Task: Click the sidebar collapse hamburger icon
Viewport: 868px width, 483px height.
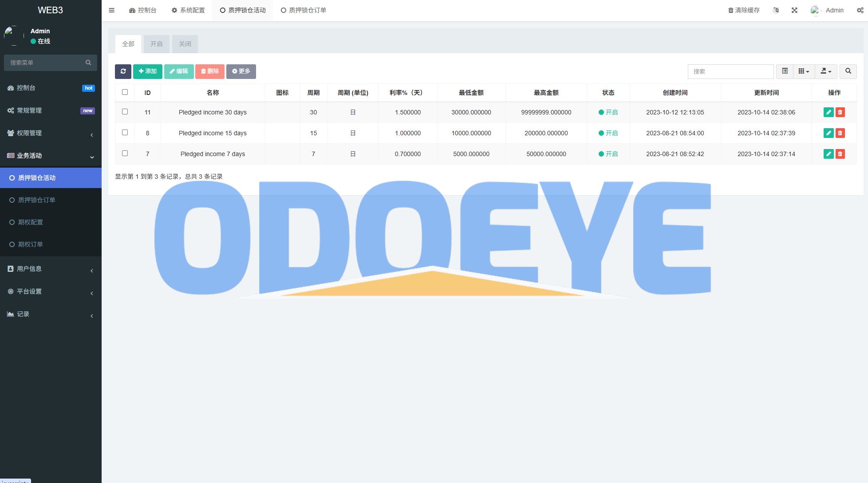Action: tap(112, 10)
